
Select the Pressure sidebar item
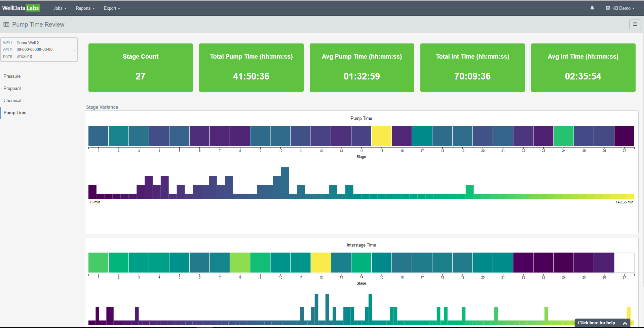(x=12, y=76)
